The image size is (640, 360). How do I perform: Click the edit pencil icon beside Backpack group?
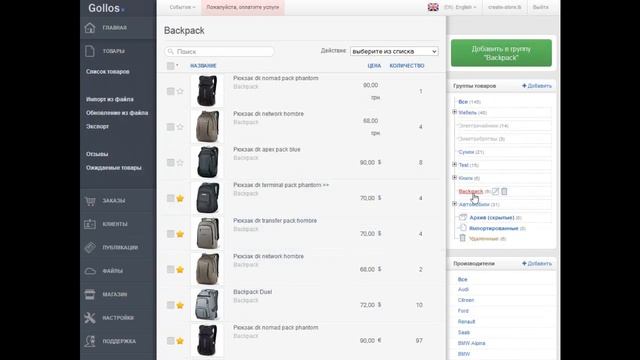[496, 191]
